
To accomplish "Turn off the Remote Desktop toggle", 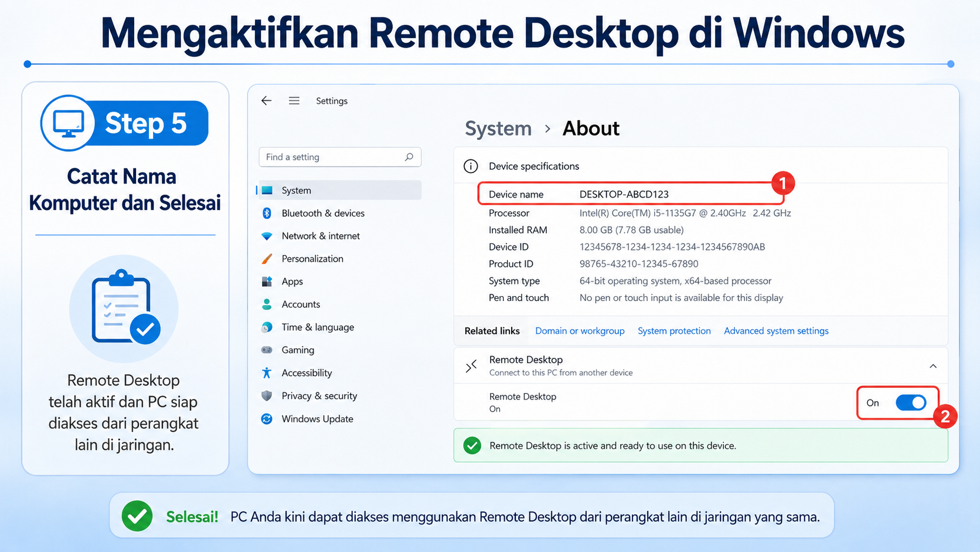I will pyautogui.click(x=911, y=402).
